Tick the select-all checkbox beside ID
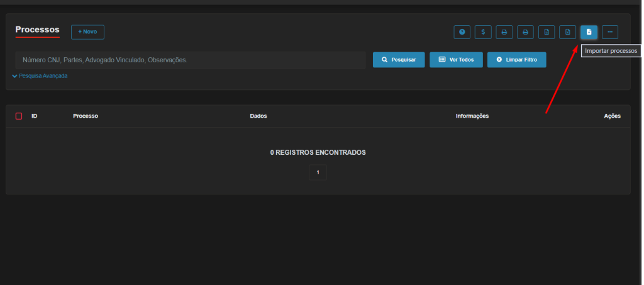 point(19,116)
